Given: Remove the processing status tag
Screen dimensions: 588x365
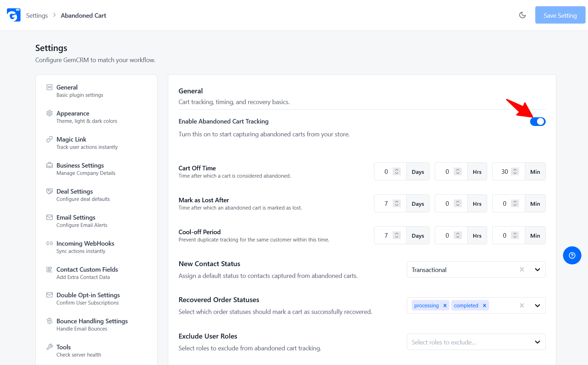Looking at the screenshot, I should 445,305.
